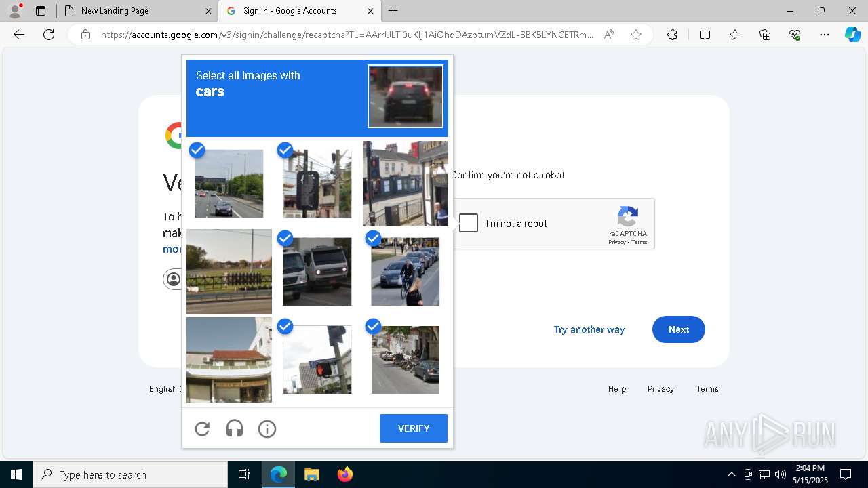Open the Extensions puzzle icon
Image resolution: width=868 pixels, height=488 pixels.
click(x=672, y=35)
